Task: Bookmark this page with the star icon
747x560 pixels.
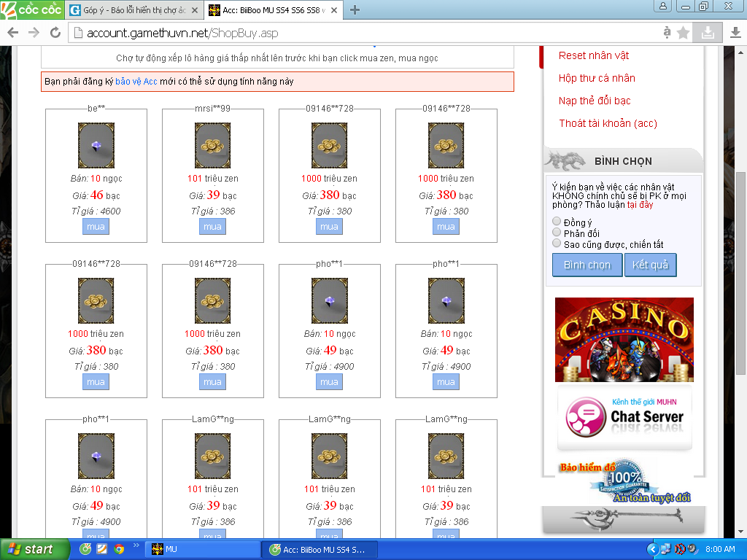Action: 683,33
